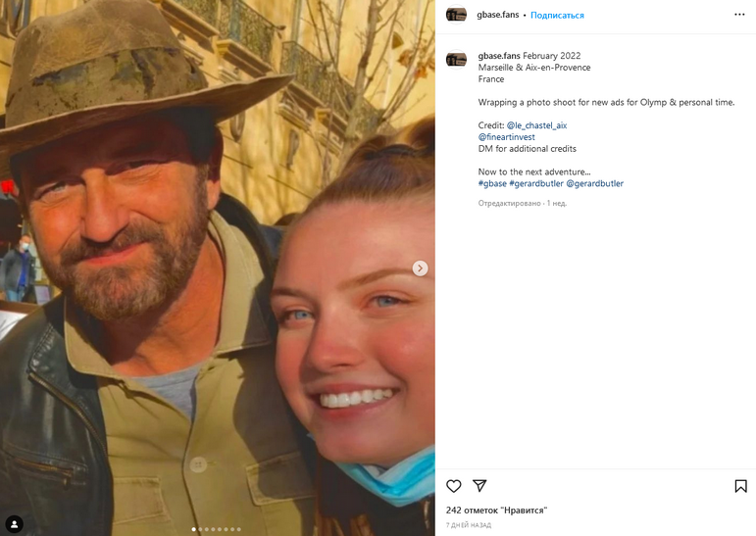Show tagged people icon on the photo
The height and width of the screenshot is (536, 756).
(x=15, y=523)
